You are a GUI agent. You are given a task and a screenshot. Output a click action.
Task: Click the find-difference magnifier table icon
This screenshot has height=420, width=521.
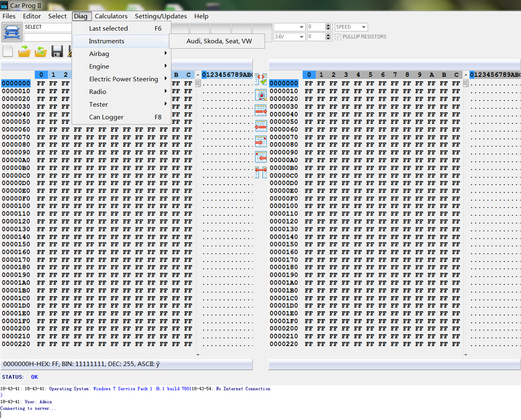click(x=261, y=95)
